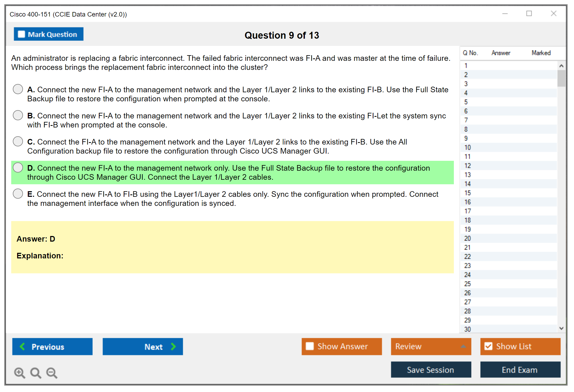Uncheck the Show List checkbox

(488, 346)
